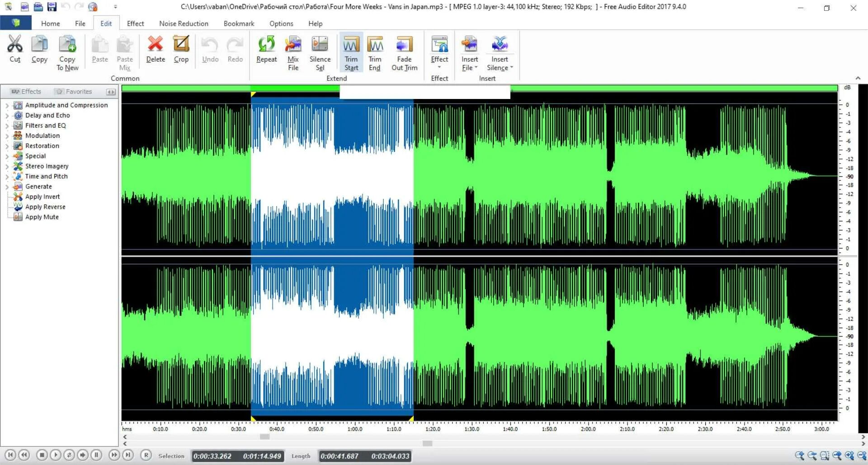The image size is (868, 465).
Task: Apply Silence Sel to selection
Action: [320, 53]
